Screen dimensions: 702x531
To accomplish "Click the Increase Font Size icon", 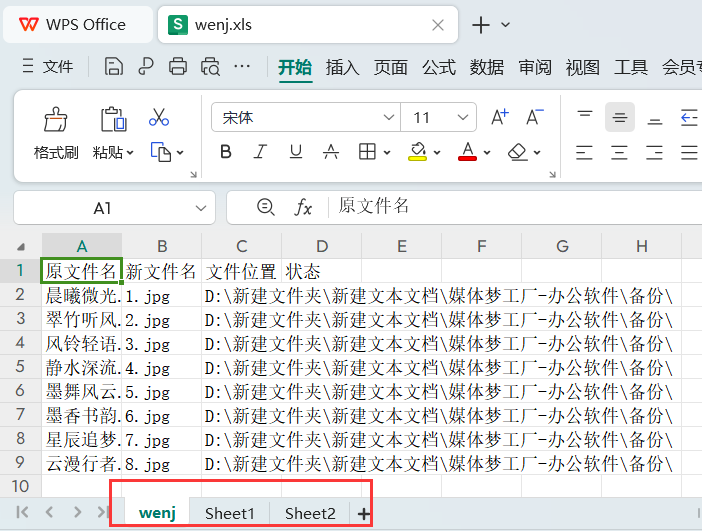I will [x=500, y=118].
